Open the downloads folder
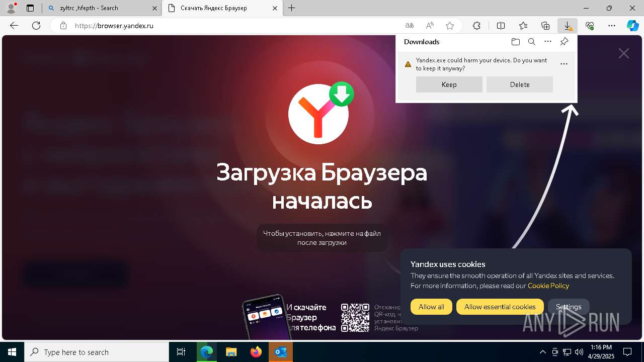This screenshot has height=362, width=644. pyautogui.click(x=516, y=42)
